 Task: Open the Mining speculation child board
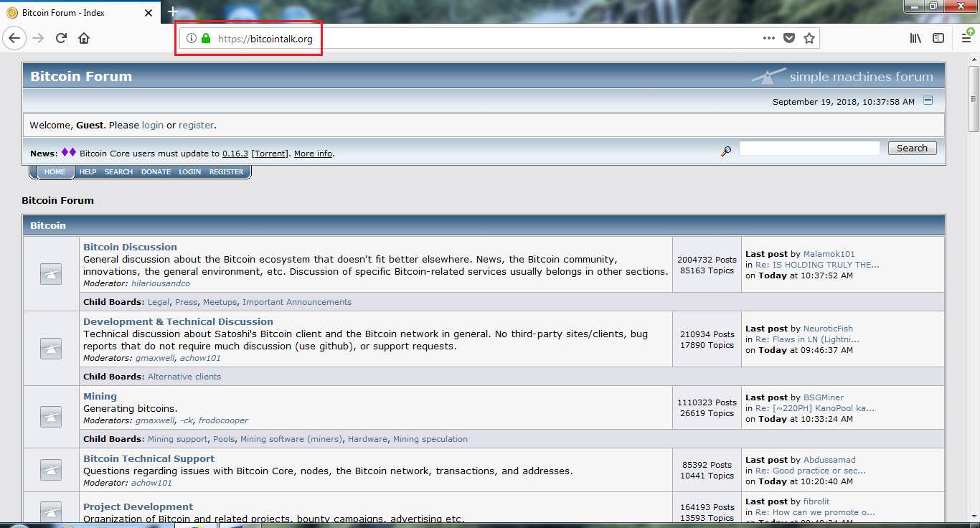point(430,439)
